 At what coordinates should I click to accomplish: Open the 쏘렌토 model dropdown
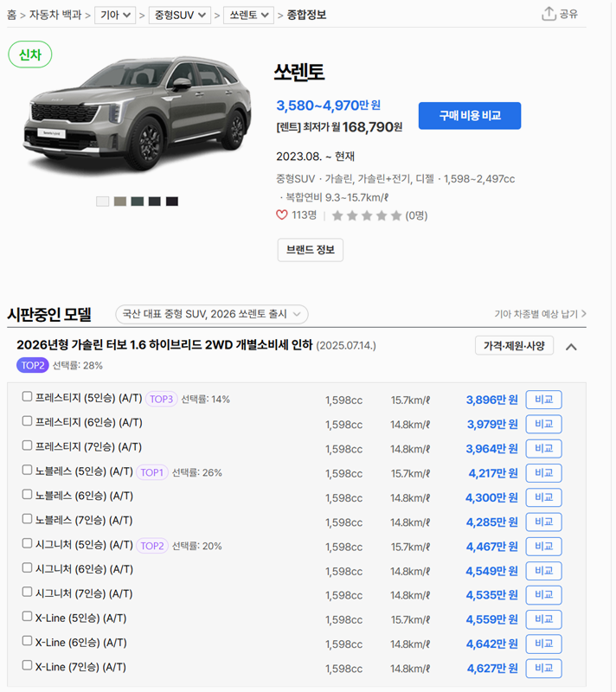[248, 15]
